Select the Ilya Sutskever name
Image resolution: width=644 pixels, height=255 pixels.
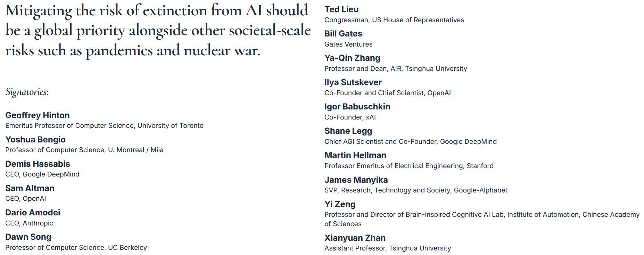point(353,82)
